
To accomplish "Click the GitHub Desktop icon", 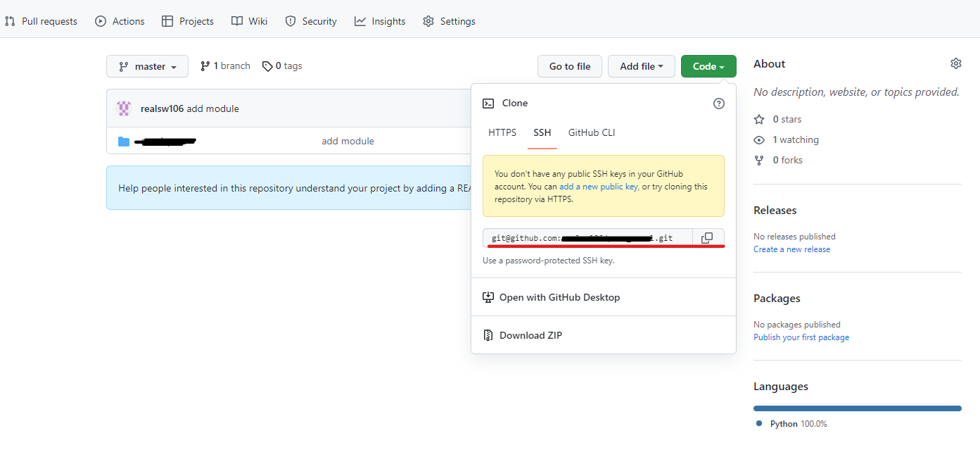I will click(x=488, y=297).
